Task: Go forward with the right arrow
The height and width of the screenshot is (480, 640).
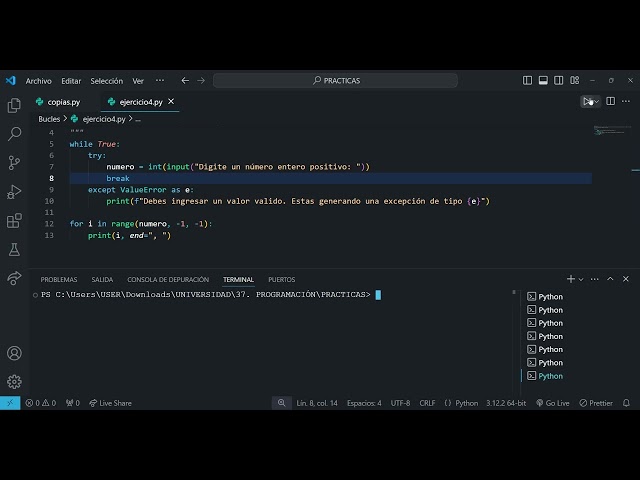Action: [201, 80]
